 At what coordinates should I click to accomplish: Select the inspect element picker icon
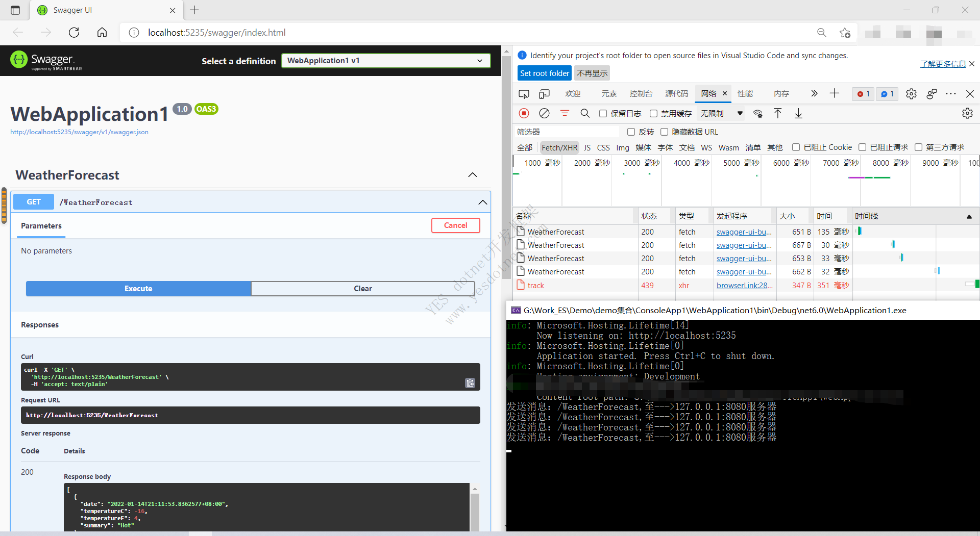[x=524, y=94]
